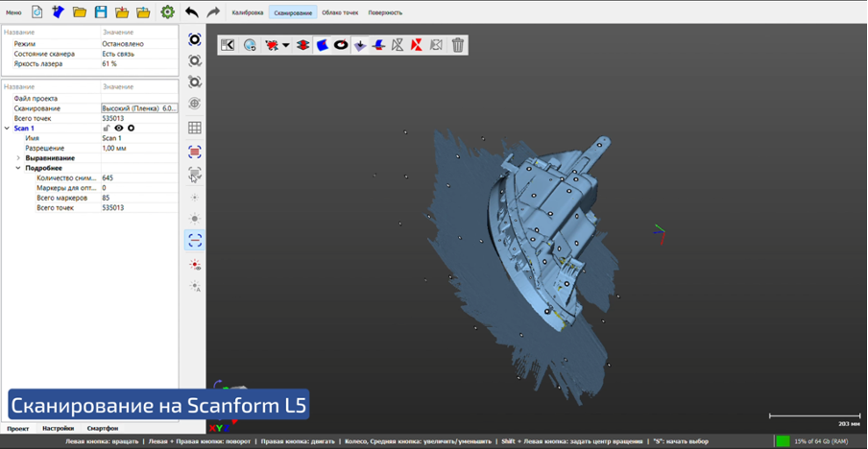Click the undo arrow in the top toolbar

click(x=191, y=12)
